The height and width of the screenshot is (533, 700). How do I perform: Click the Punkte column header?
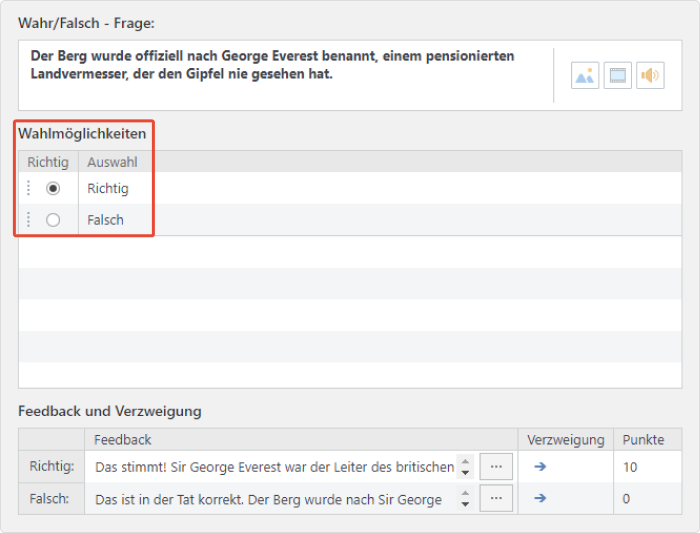tap(647, 440)
